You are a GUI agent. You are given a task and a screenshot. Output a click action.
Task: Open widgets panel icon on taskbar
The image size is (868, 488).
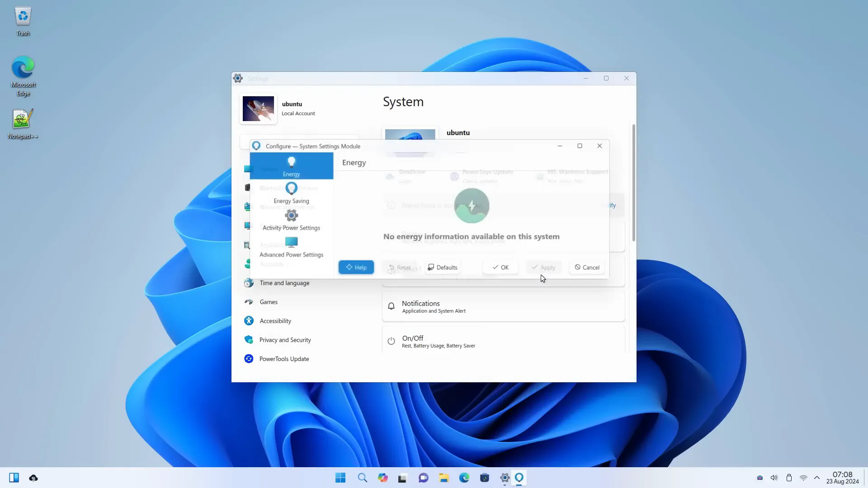pyautogui.click(x=14, y=478)
